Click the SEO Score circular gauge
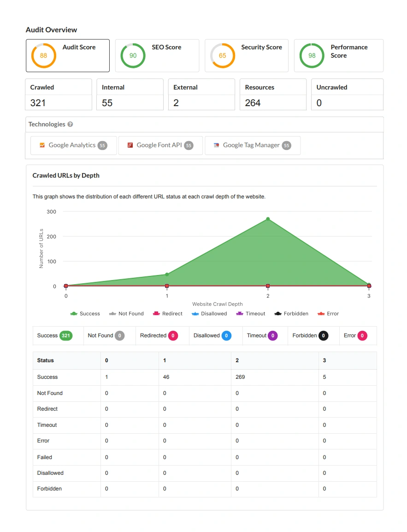This screenshot has height=532, width=407. (x=133, y=56)
